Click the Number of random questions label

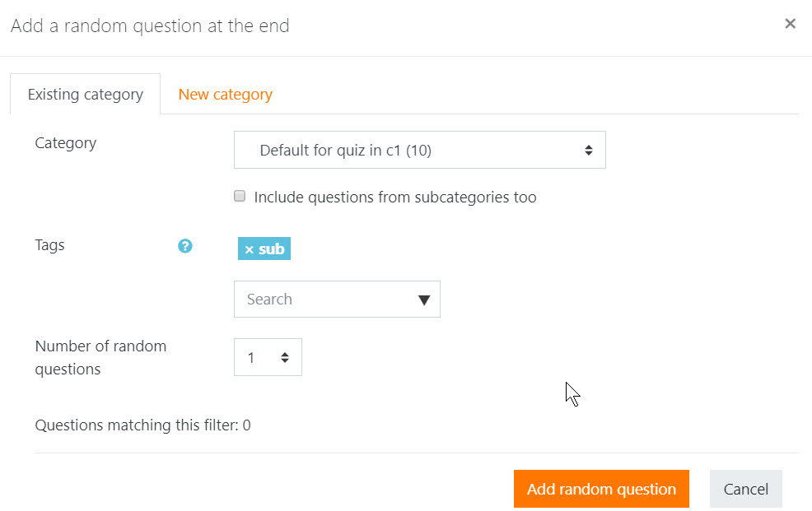point(100,357)
